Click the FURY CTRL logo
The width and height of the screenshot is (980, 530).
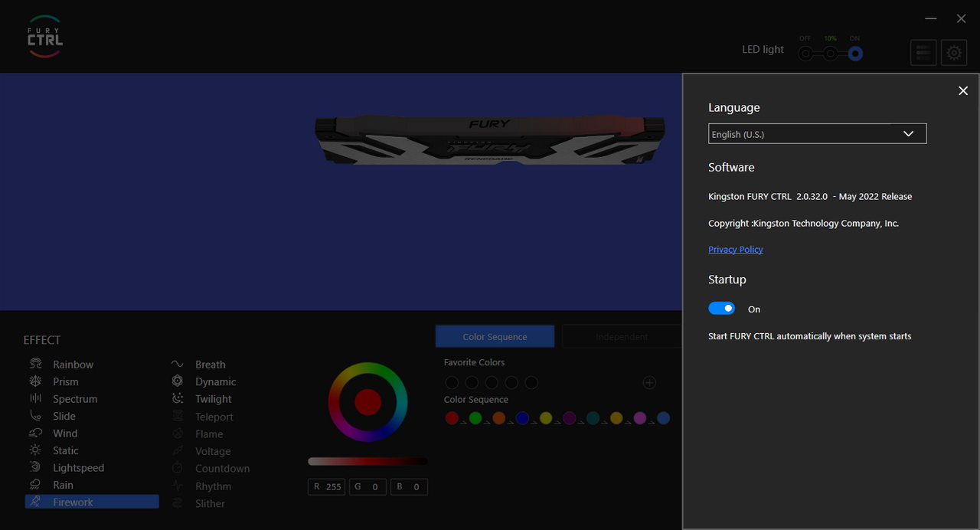[x=44, y=36]
